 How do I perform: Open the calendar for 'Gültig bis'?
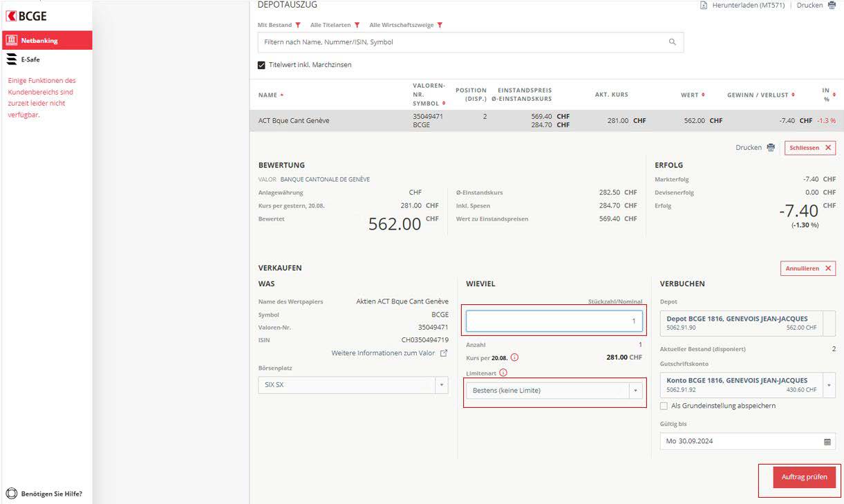(827, 441)
